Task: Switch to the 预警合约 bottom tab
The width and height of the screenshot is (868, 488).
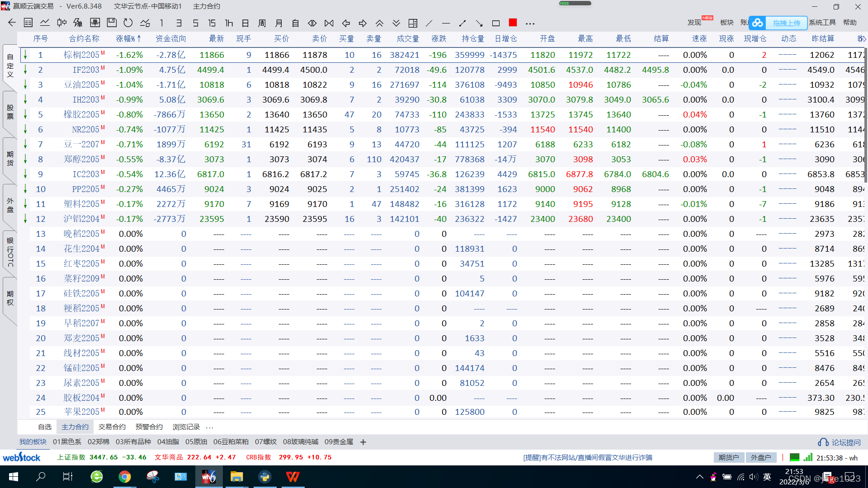Action: [x=149, y=427]
